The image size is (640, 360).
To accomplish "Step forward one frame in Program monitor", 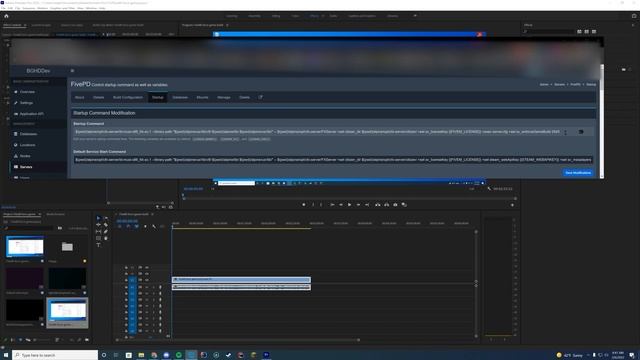I will pos(358,204).
